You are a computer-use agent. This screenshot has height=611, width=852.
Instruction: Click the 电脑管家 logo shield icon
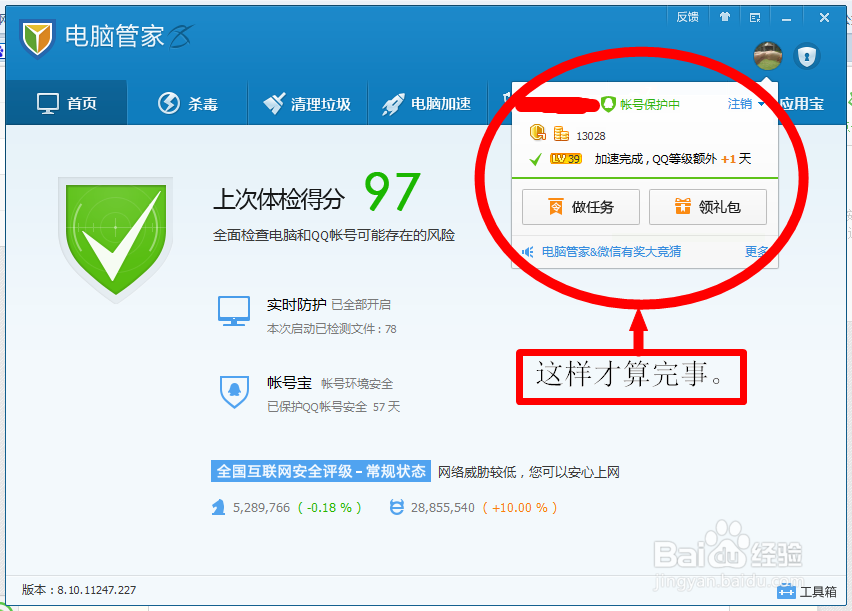coord(37,38)
